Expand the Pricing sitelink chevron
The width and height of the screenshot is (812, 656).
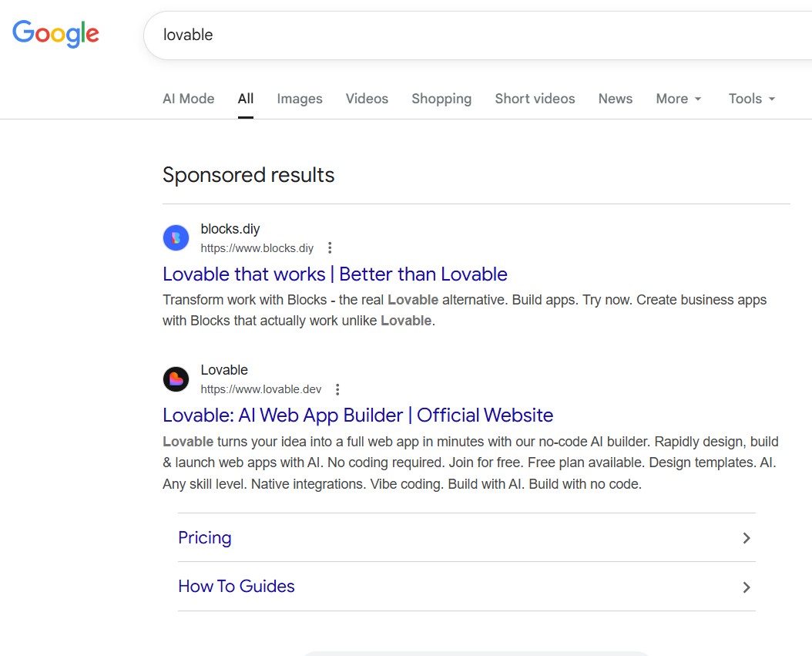click(747, 538)
